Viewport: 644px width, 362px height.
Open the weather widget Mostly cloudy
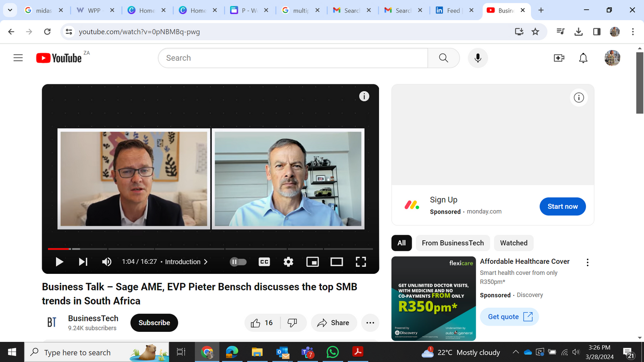[x=460, y=352]
